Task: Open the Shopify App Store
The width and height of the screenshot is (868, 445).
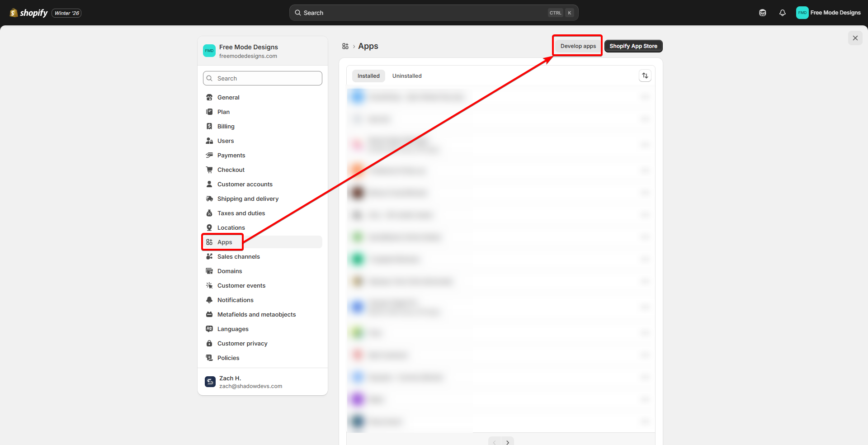Action: point(633,46)
